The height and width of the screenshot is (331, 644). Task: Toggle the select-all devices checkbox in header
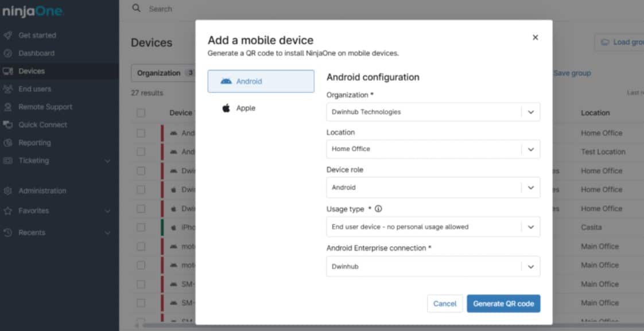[x=141, y=113]
